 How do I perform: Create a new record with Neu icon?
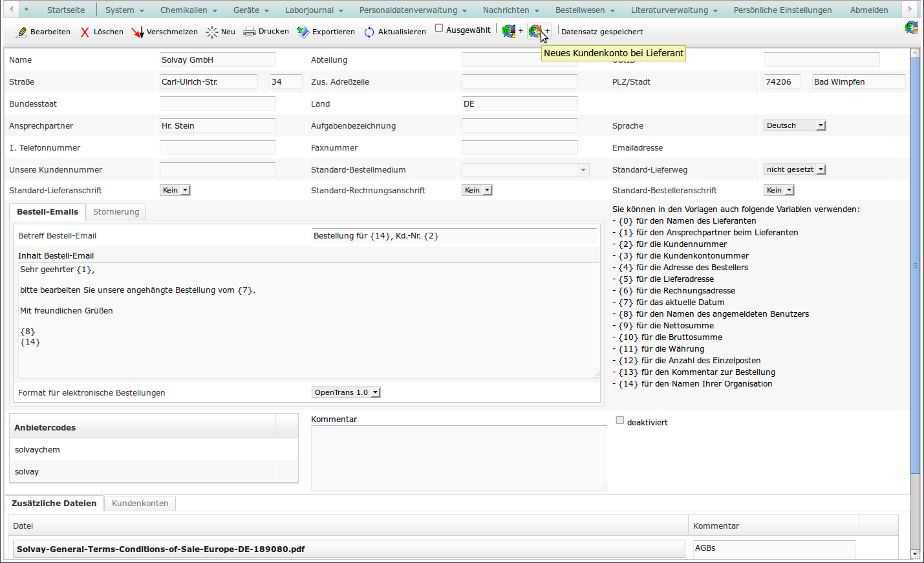pos(212,32)
